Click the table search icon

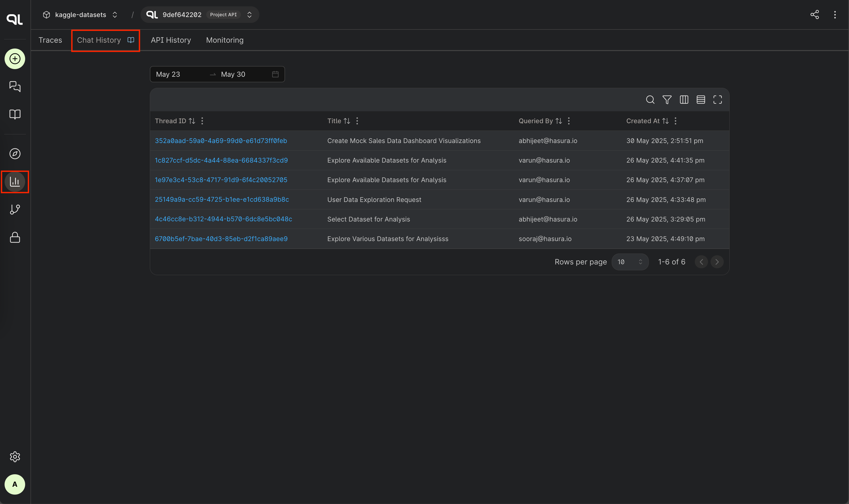(650, 100)
